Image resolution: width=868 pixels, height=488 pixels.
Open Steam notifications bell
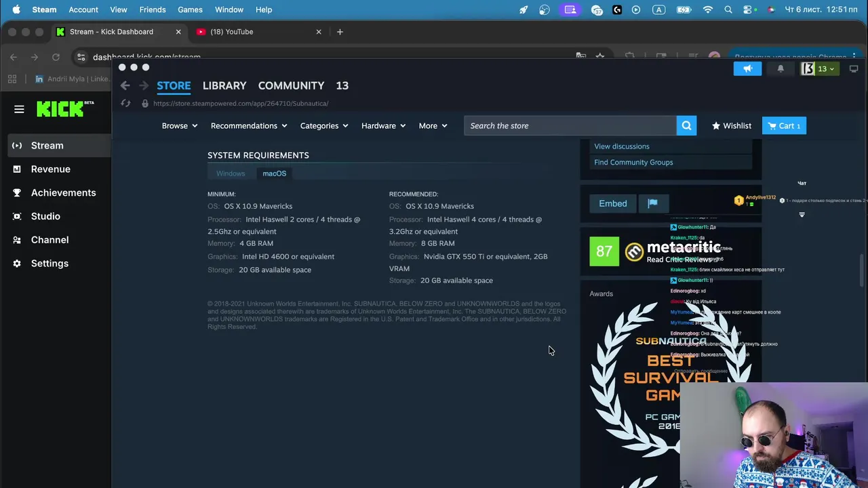[781, 68]
